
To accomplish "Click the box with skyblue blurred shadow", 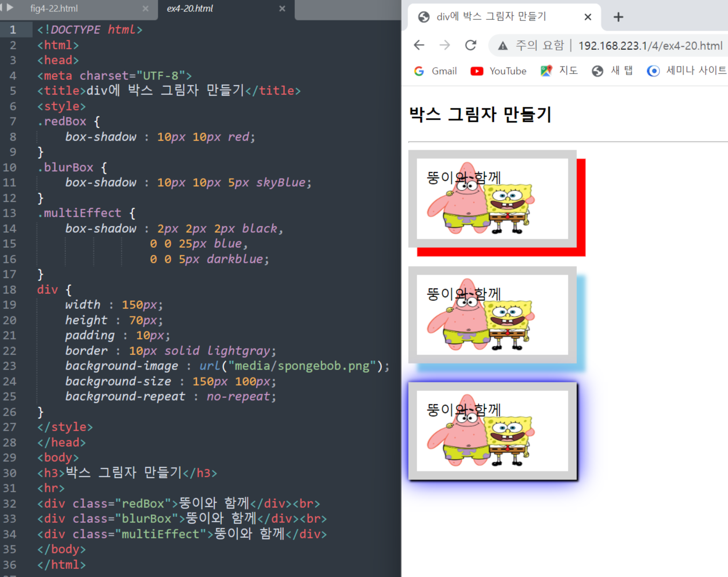I will tap(492, 315).
